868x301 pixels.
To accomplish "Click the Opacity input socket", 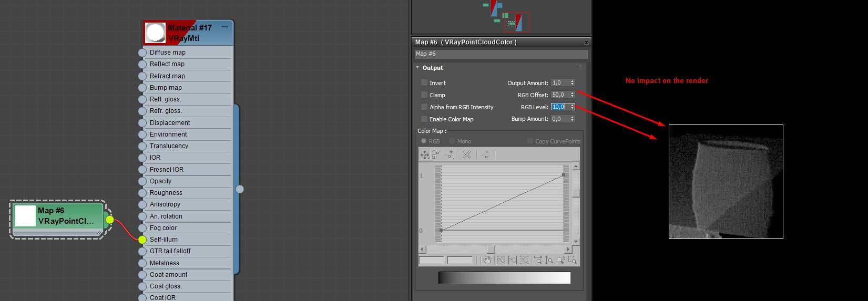I will tap(142, 181).
